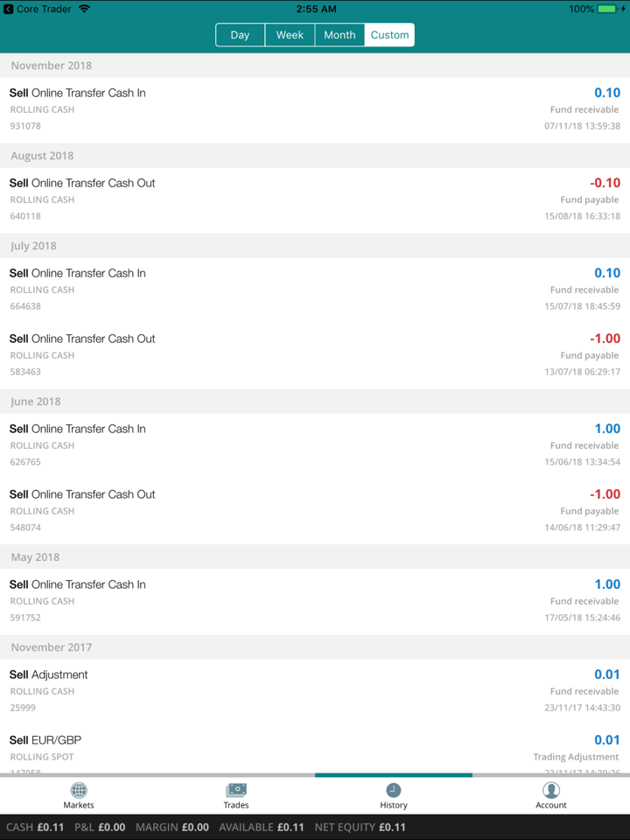This screenshot has height=840, width=630.
Task: Select the Week range segment
Action: [290, 35]
